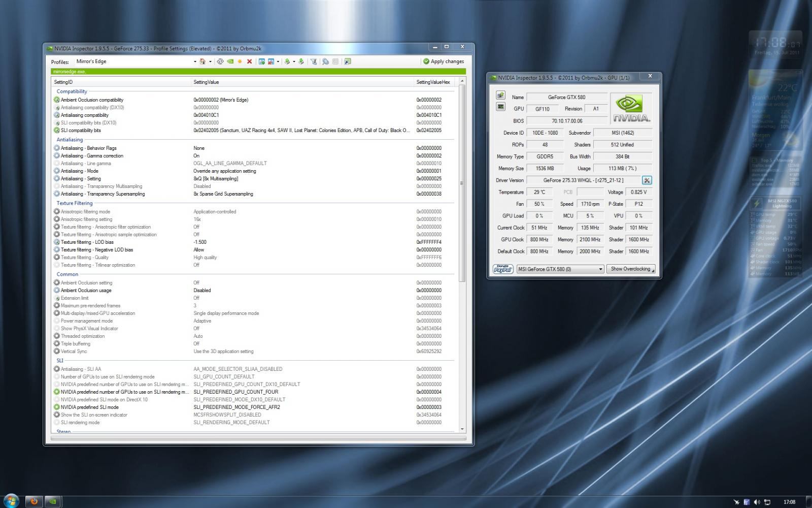
Task: Open the dropdown arrow next to home icon
Action: tap(210, 61)
